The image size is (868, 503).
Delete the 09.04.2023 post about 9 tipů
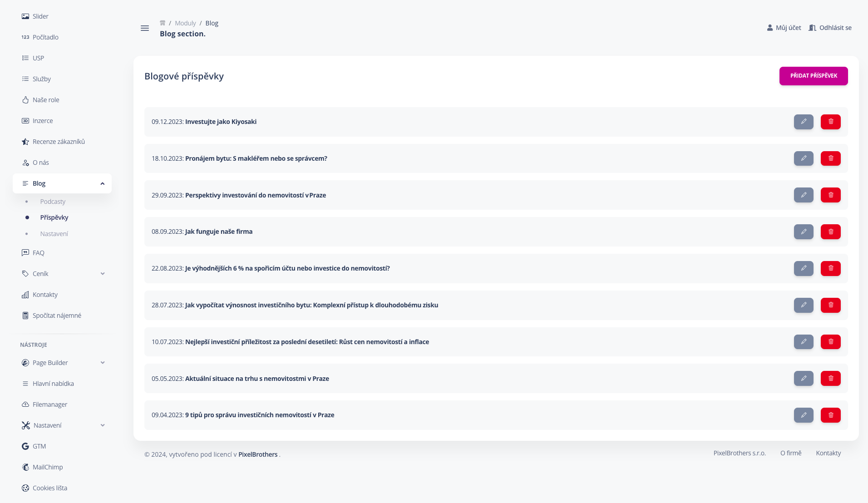pyautogui.click(x=830, y=415)
